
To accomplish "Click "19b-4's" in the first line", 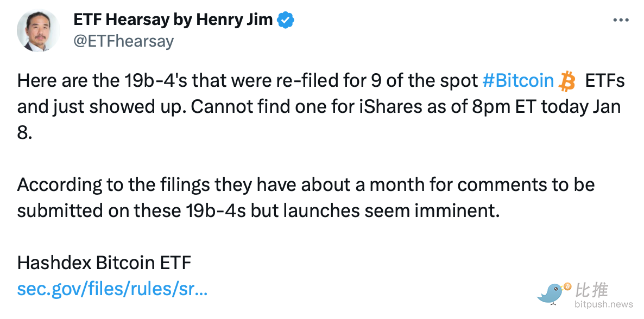I will 153,81.
